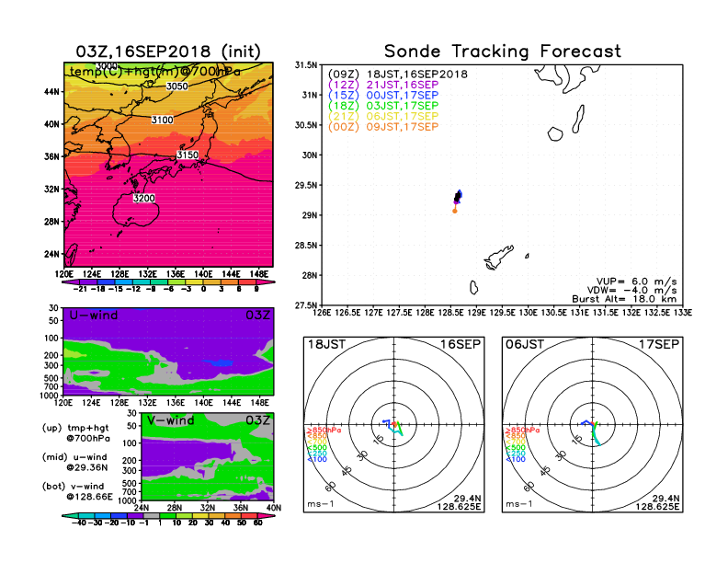Click the '03Z' label in the V-wind panel
728x563 pixels.
[x=257, y=420]
